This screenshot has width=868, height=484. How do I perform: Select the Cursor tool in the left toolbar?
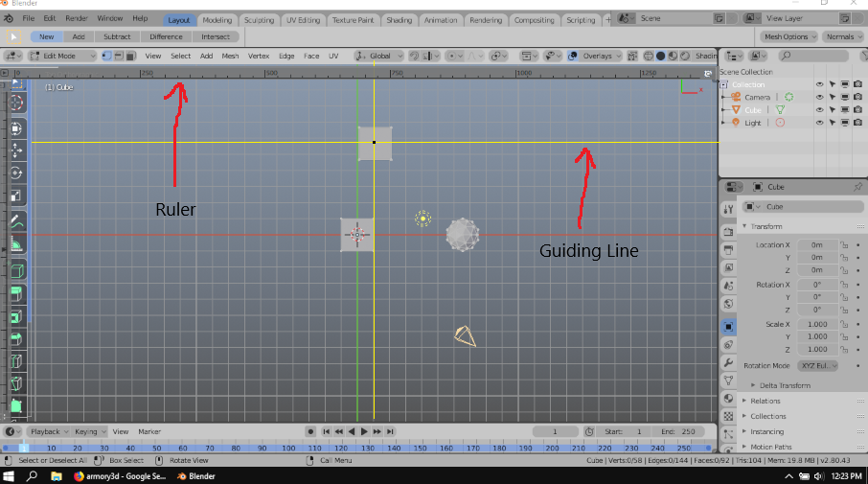click(16, 103)
